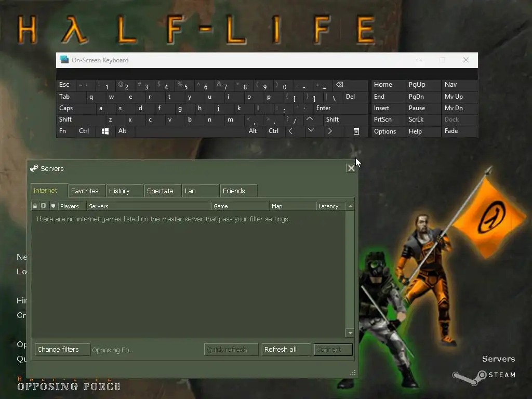Click the Enter key on keyboard
The image size is (532, 399).
(341, 108)
